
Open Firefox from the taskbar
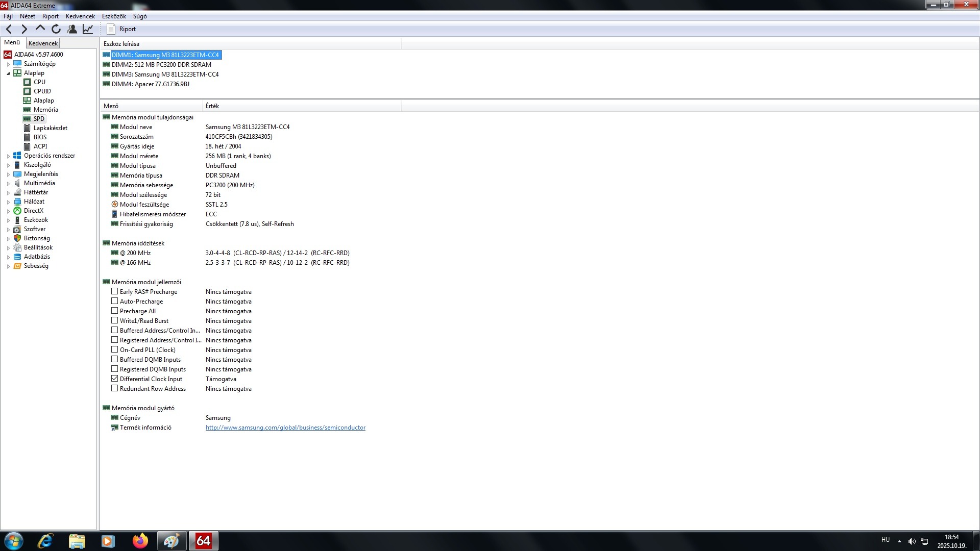[140, 541]
